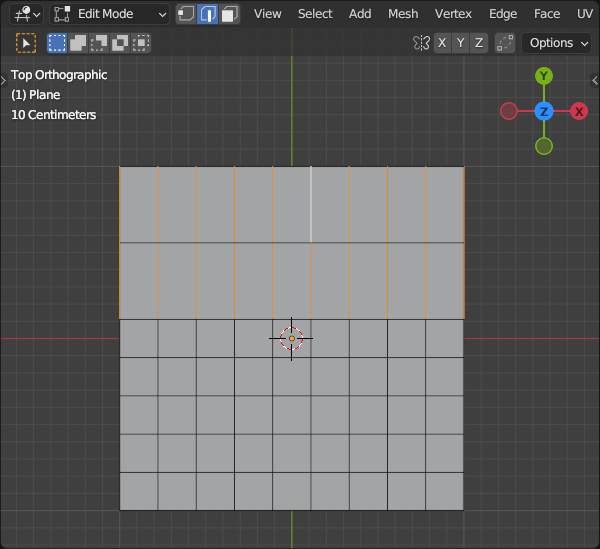Toggle X axis mirror

442,43
